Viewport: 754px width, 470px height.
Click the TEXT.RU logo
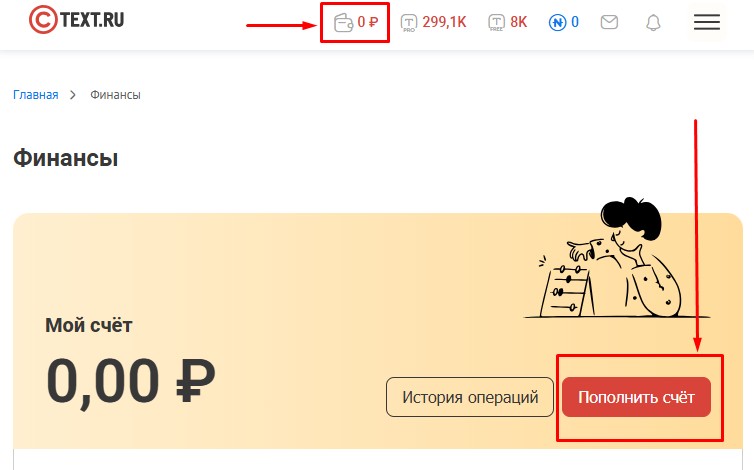[x=76, y=20]
